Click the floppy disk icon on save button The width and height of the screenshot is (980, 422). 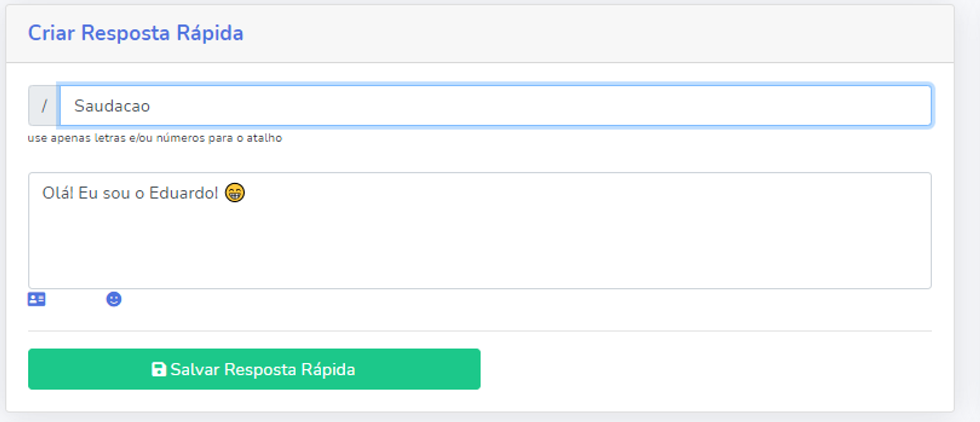[158, 369]
